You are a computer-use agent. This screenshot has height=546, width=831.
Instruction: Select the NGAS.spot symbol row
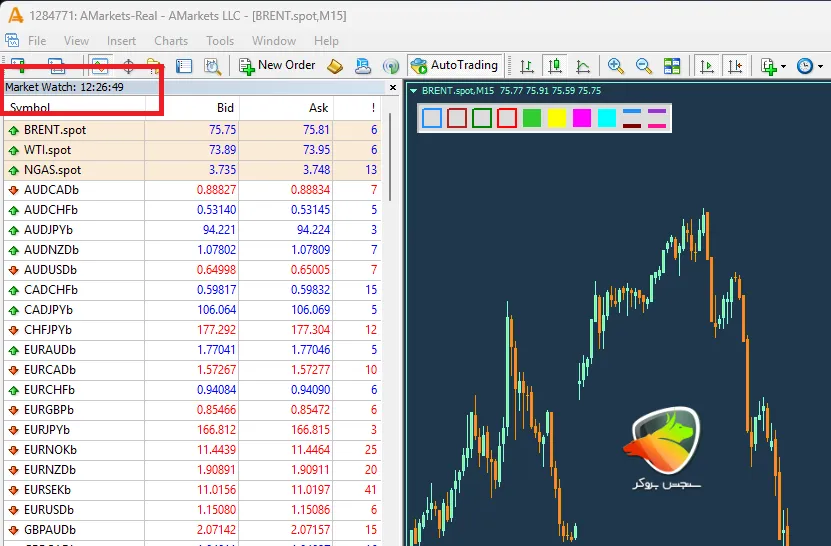tap(192, 170)
